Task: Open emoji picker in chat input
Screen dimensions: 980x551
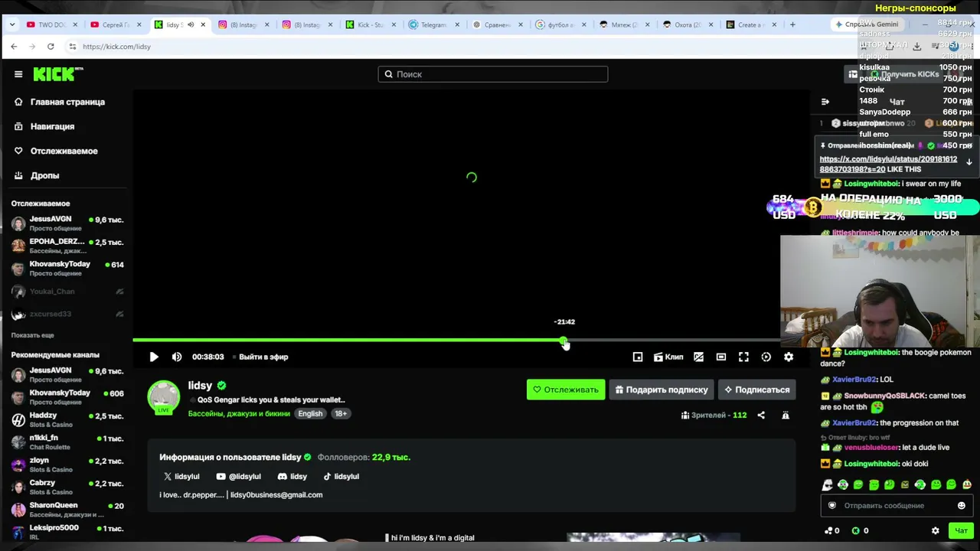Action: point(962,505)
